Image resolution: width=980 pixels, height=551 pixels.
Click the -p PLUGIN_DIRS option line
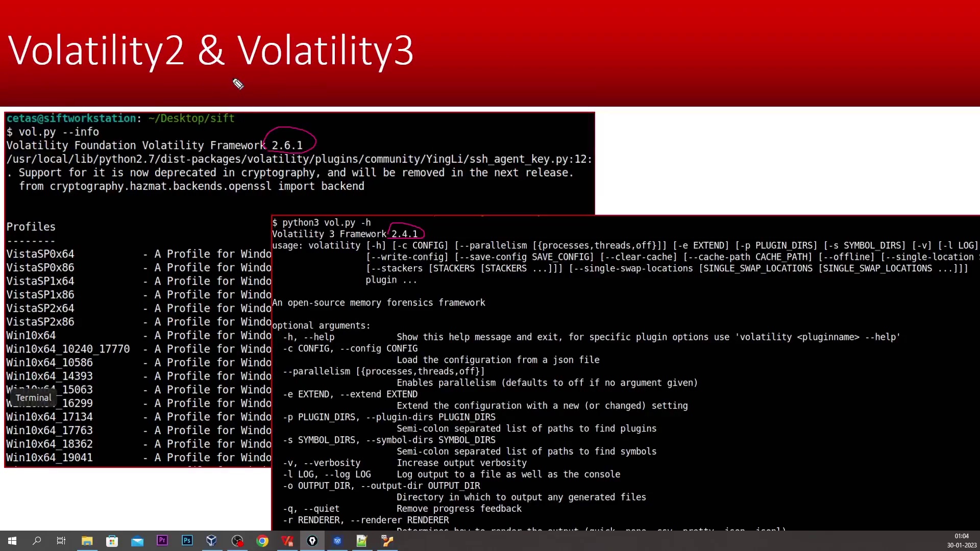coord(389,417)
